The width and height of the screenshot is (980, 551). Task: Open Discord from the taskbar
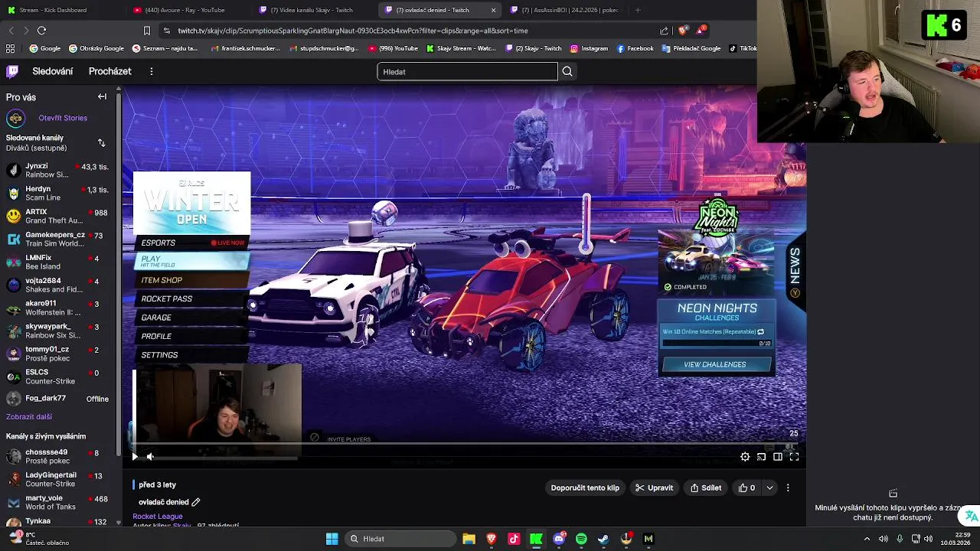coord(559,539)
